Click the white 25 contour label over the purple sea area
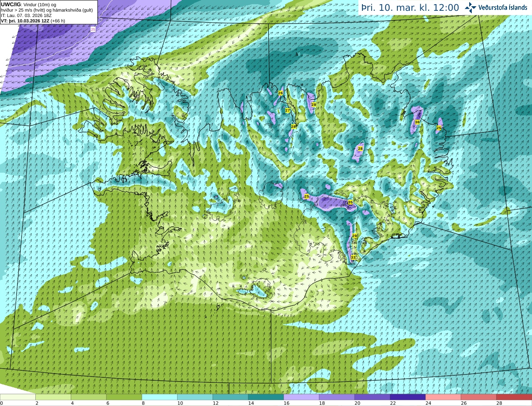 [93, 29]
